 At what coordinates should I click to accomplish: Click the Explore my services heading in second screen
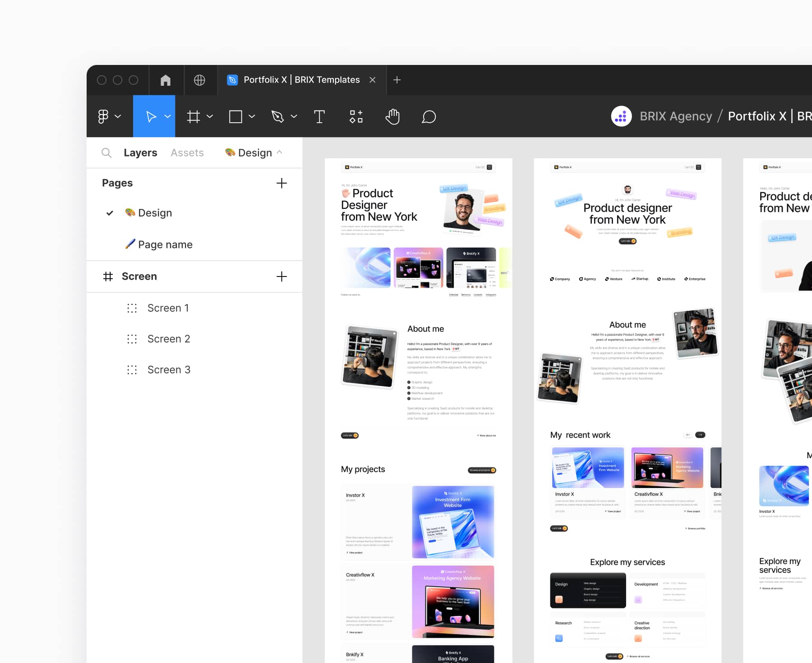[x=627, y=562]
